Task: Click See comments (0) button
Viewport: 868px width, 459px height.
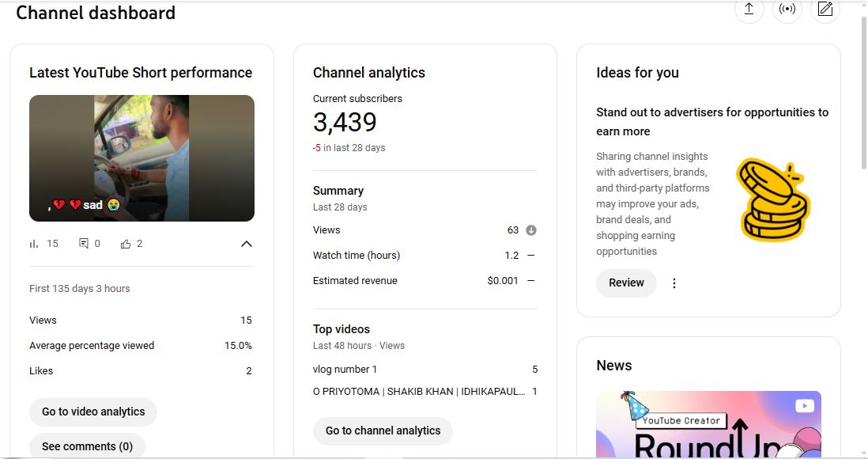Action: [88, 446]
